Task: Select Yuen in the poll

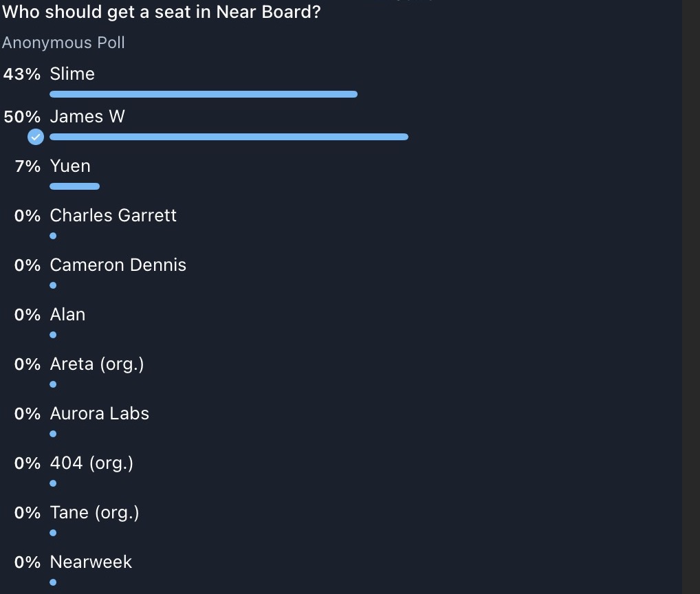Action: pos(70,166)
